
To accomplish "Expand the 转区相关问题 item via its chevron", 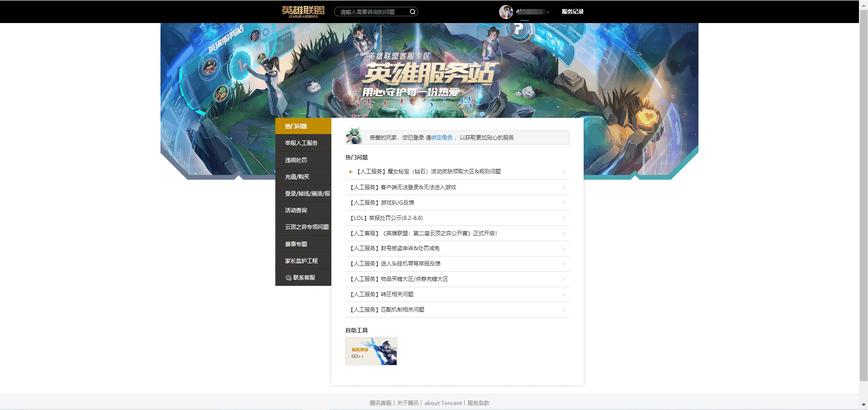I will tap(563, 294).
